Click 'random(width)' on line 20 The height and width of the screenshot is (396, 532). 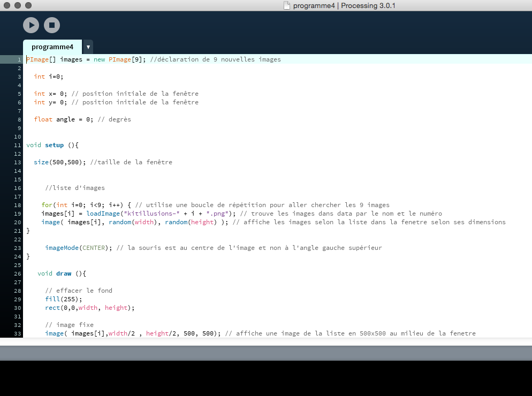pyautogui.click(x=133, y=222)
